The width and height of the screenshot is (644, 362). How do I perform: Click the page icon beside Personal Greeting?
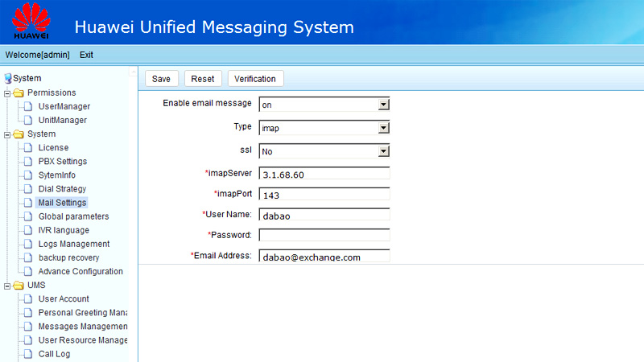[x=28, y=313]
